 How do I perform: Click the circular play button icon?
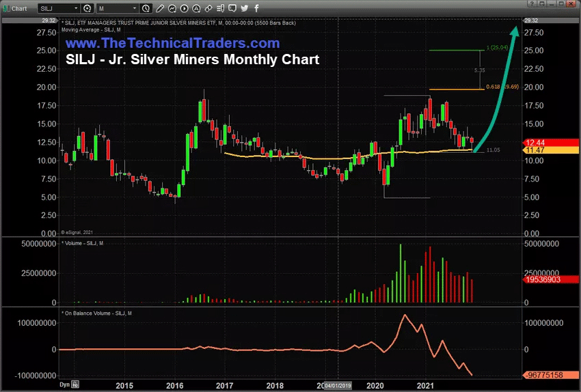click(183, 9)
